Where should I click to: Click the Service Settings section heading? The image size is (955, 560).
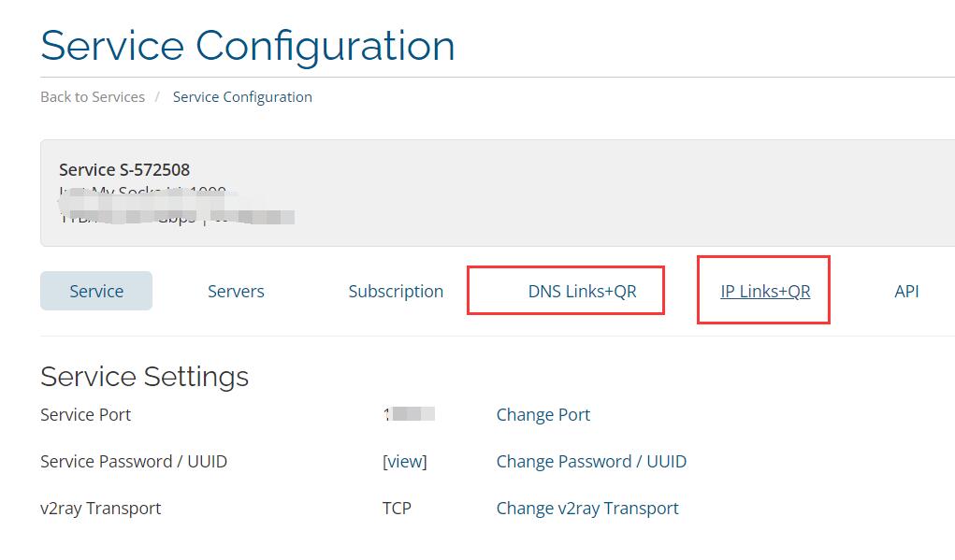point(144,376)
